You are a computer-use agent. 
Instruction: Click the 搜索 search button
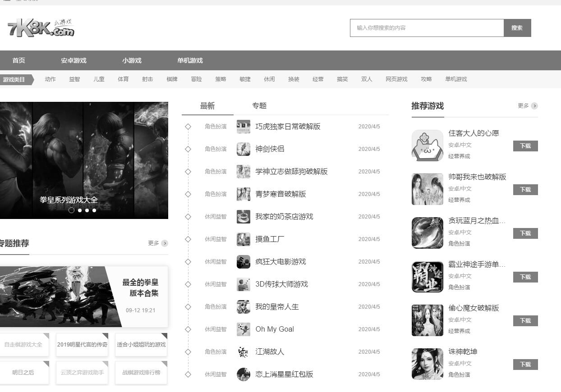coord(517,28)
